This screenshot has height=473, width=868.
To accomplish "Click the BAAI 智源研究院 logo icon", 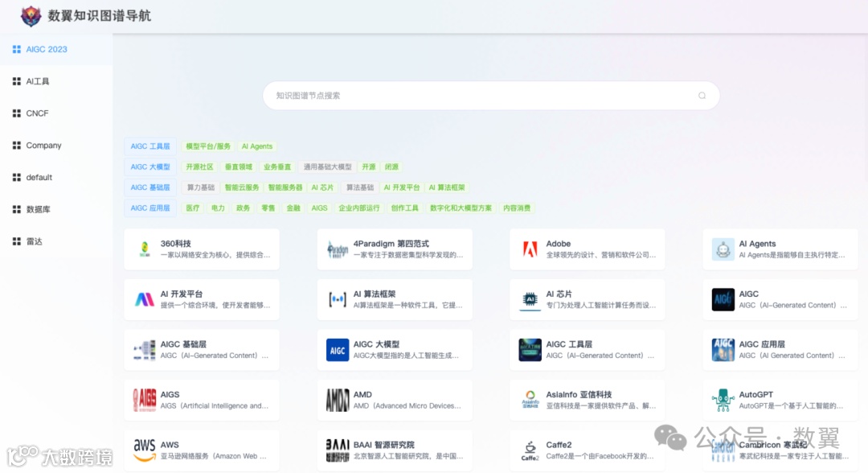I will pyautogui.click(x=337, y=450).
